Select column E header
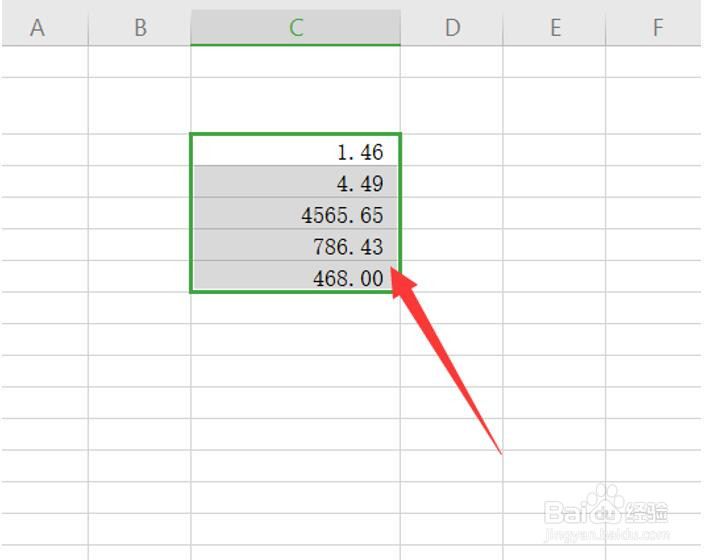 pos(554,27)
